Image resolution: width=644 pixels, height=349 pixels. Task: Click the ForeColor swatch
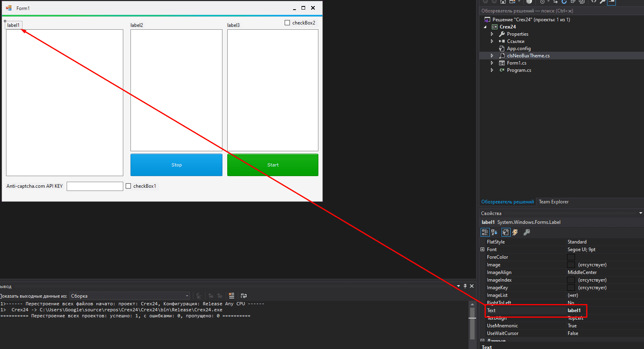click(x=571, y=257)
